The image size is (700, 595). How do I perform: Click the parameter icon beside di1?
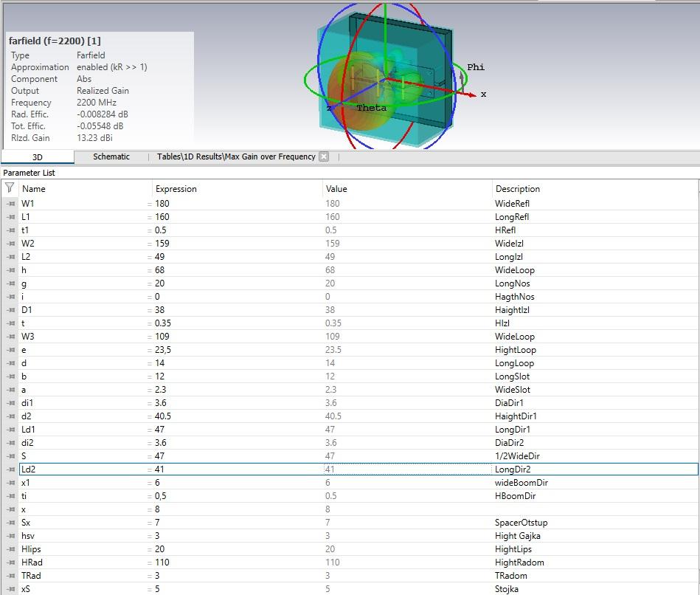(10, 403)
